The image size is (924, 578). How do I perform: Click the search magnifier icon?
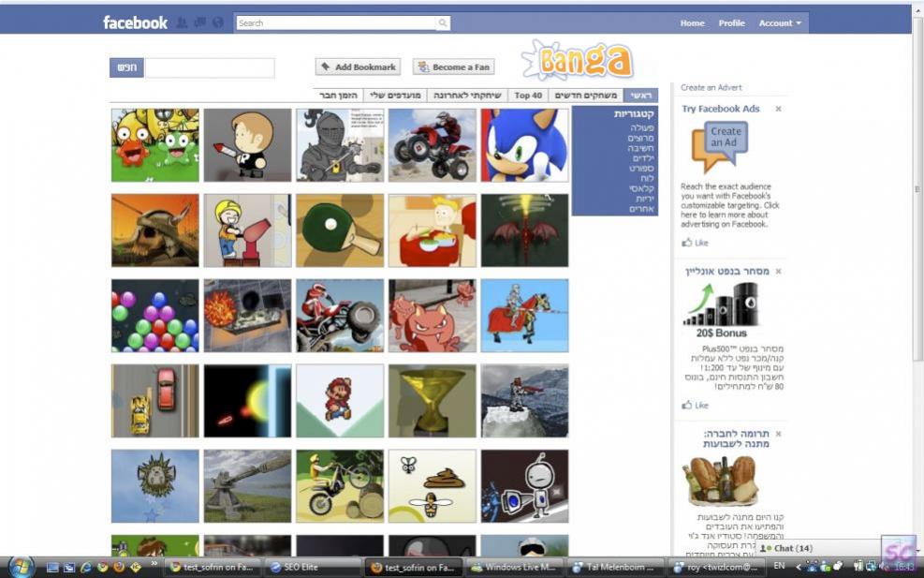[443, 23]
